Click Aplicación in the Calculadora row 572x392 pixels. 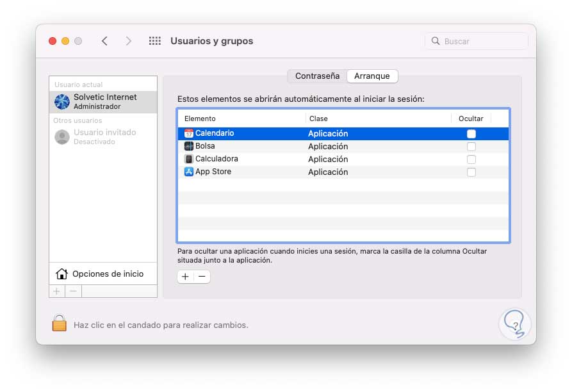328,159
